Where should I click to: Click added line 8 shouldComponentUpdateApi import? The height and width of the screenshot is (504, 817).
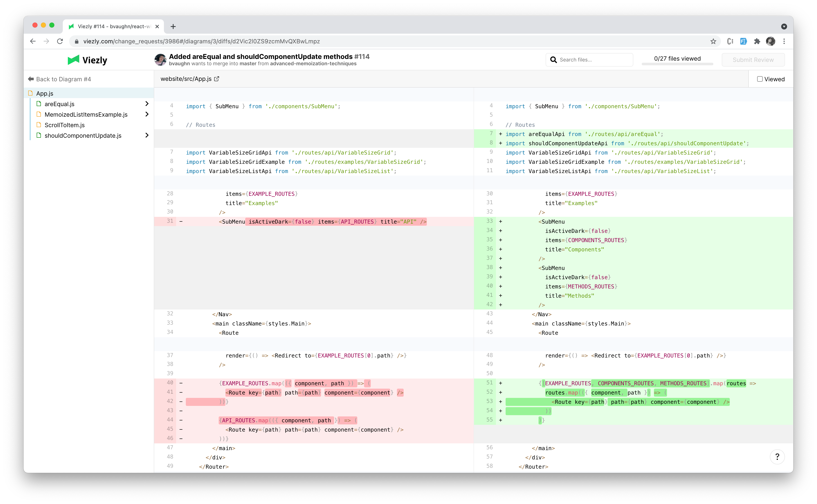click(634, 143)
